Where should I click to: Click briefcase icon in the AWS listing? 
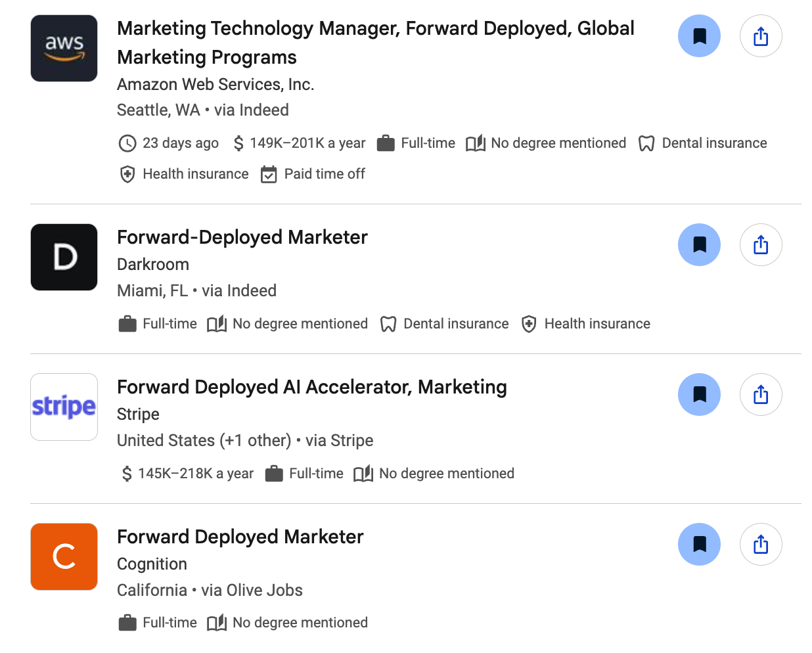coord(386,143)
